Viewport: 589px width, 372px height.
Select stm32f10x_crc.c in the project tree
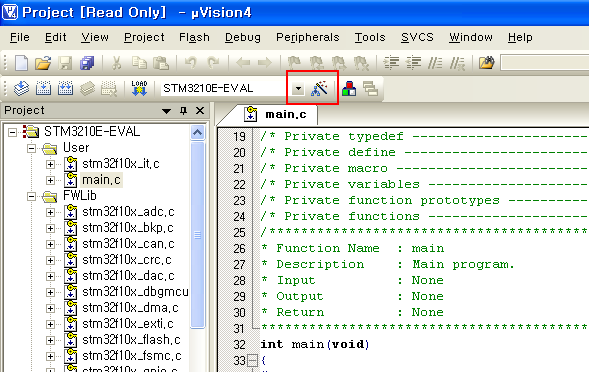(127, 260)
